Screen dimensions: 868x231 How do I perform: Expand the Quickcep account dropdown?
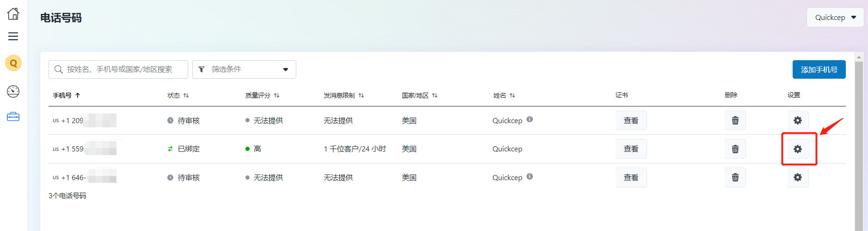835,18
